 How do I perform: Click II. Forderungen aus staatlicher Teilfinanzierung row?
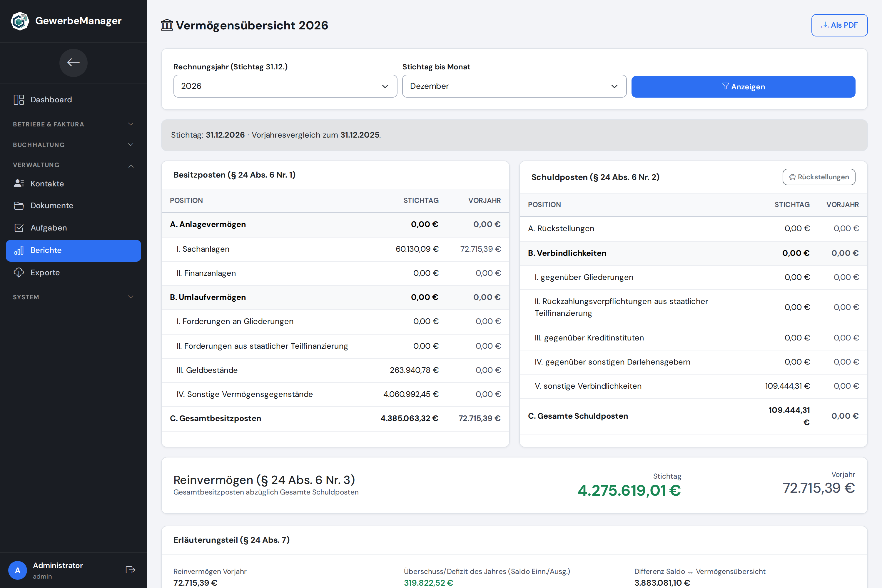(x=335, y=346)
